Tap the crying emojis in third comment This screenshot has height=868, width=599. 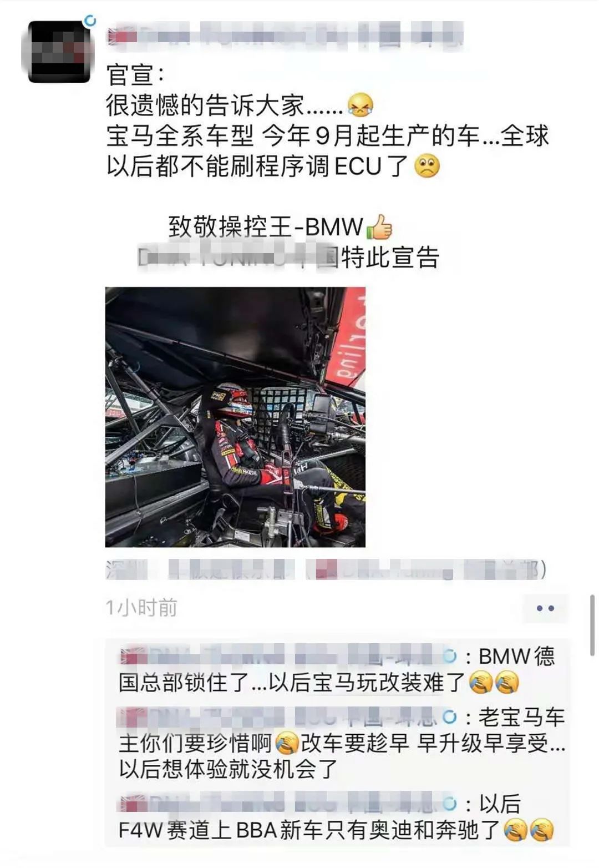(x=529, y=830)
